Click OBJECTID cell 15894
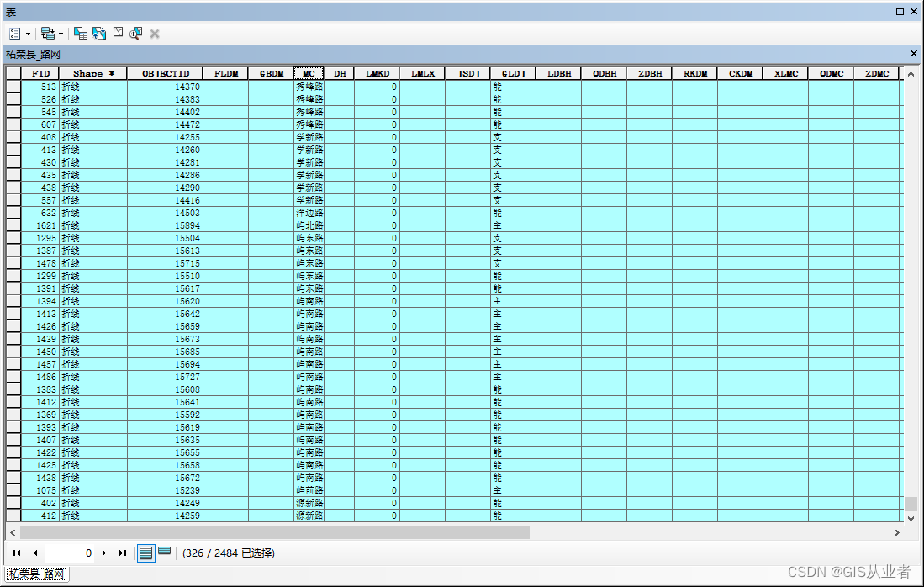Viewport: 924px width, 587px height. pos(165,225)
